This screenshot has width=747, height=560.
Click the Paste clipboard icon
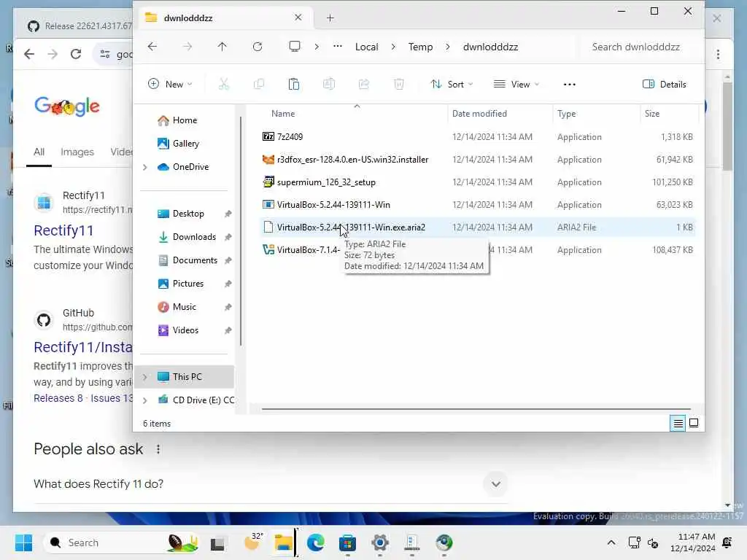pyautogui.click(x=293, y=85)
